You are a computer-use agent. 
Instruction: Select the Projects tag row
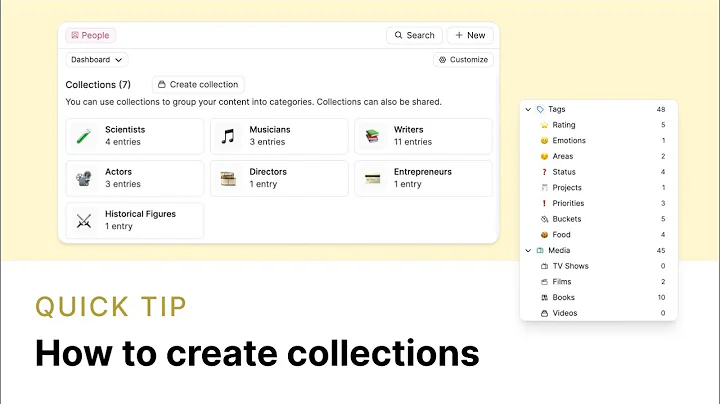599,187
